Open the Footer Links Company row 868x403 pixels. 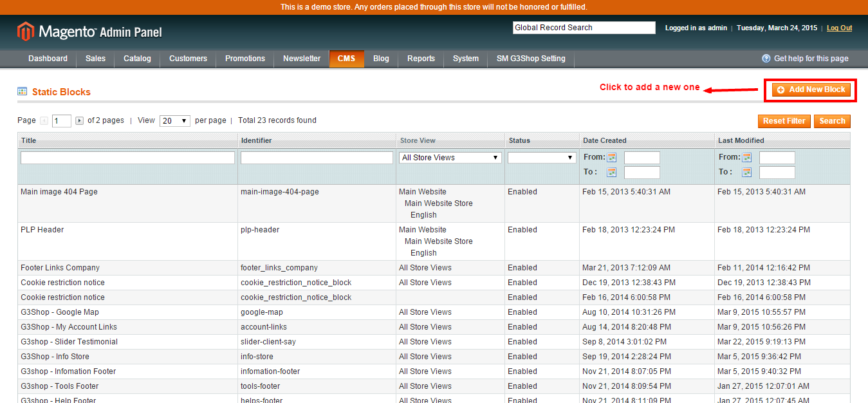click(x=434, y=268)
